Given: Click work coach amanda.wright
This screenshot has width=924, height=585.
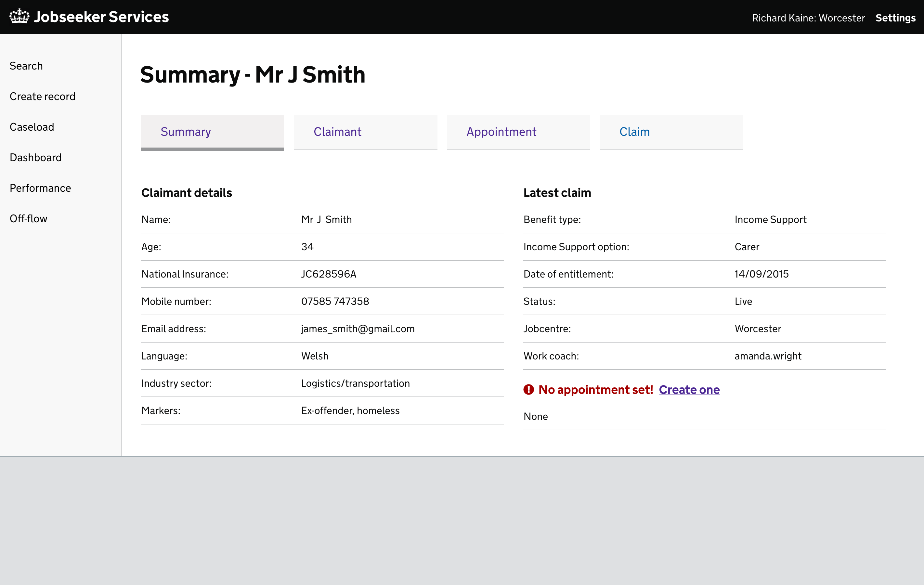Looking at the screenshot, I should pyautogui.click(x=768, y=356).
